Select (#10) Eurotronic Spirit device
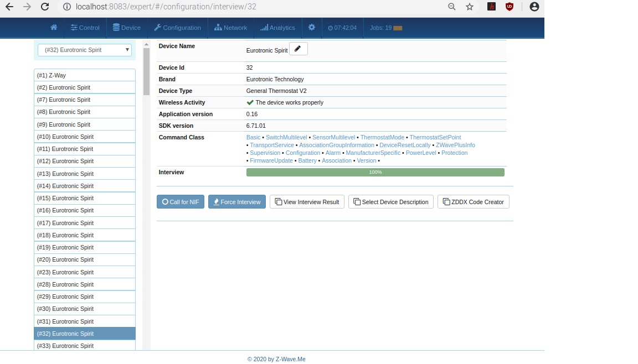638x364 pixels. (x=85, y=137)
